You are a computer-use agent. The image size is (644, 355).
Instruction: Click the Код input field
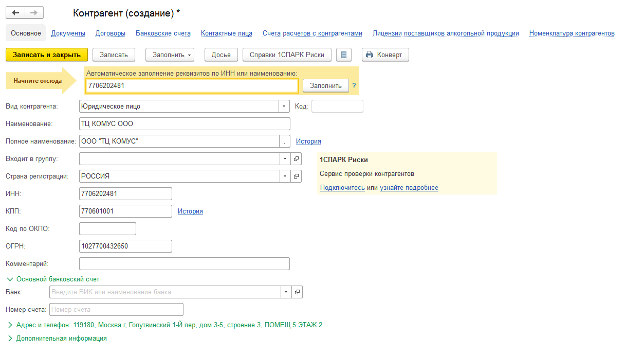click(x=337, y=106)
